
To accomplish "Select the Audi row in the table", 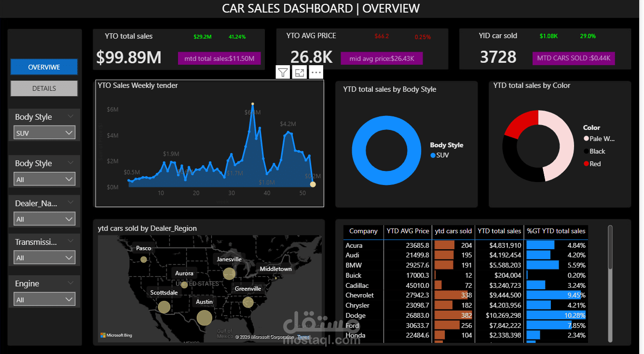I will [466, 255].
